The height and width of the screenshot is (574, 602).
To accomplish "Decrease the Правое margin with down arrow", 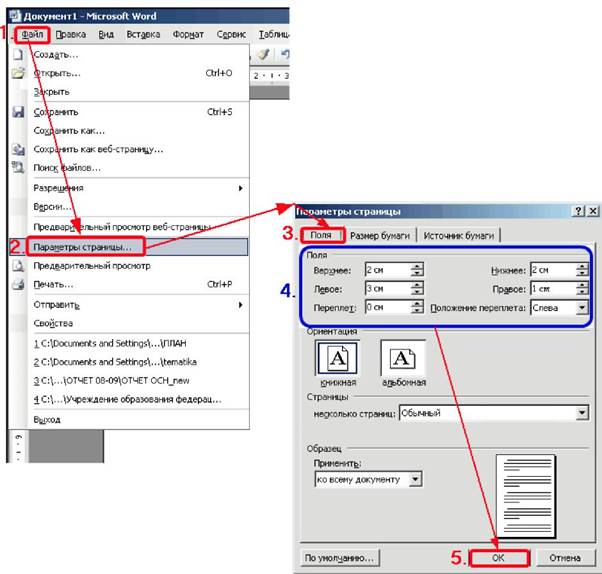I will click(x=582, y=292).
